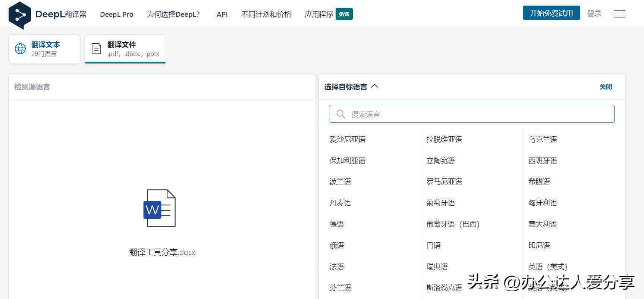Select 西班牙语 as target language
The image size is (644, 299).
(543, 161)
